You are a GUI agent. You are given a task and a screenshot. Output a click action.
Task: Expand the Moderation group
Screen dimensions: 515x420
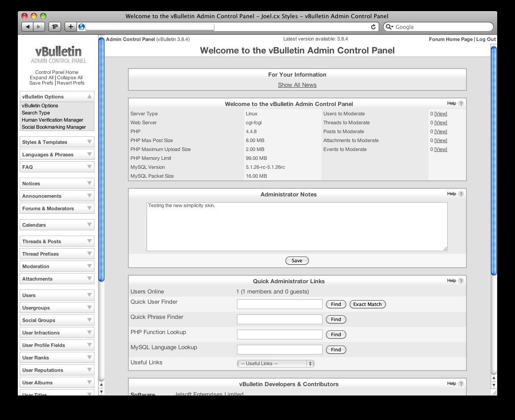click(x=90, y=266)
